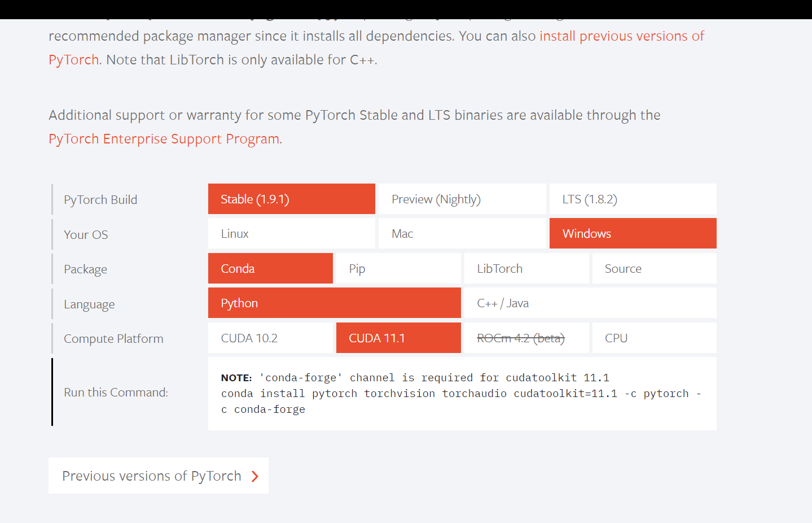Click the 'Compute Platform' row label

click(x=113, y=338)
